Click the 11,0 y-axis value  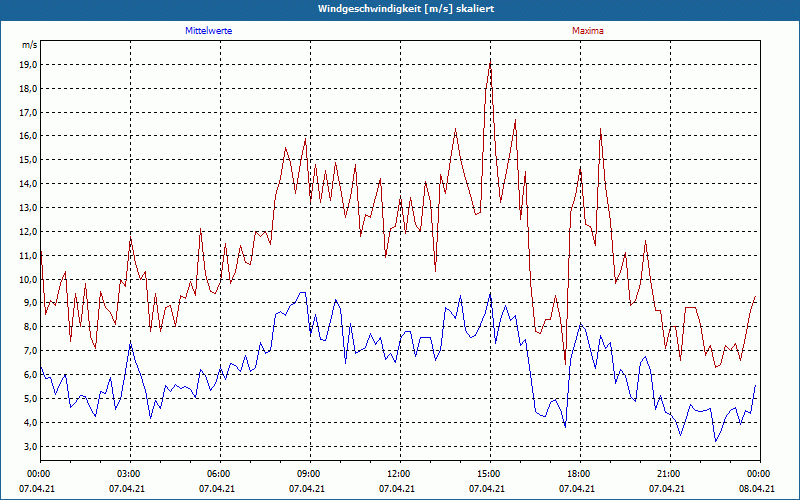[x=29, y=256]
